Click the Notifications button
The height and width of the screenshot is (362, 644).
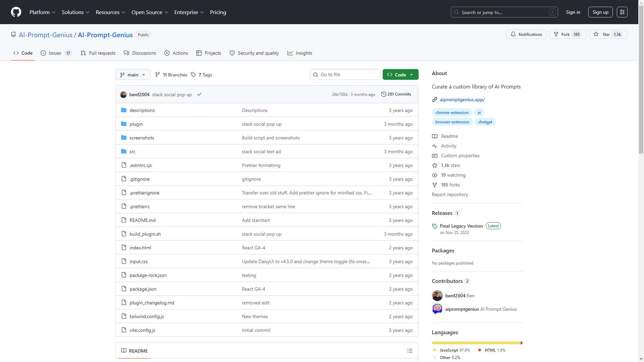(526, 34)
